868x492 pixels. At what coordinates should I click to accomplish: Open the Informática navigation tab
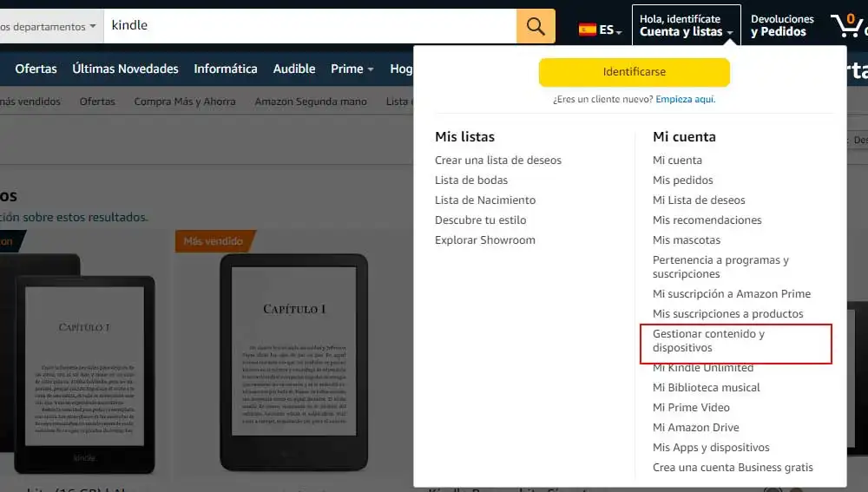(x=225, y=69)
